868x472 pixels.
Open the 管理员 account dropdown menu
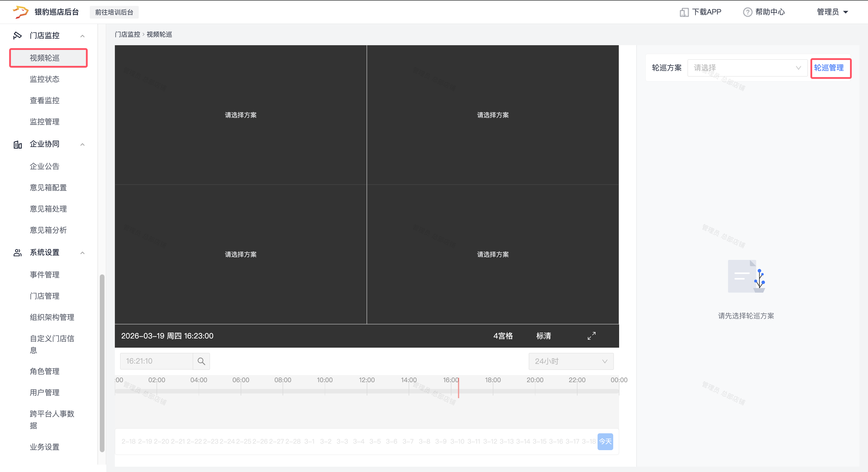tap(832, 12)
